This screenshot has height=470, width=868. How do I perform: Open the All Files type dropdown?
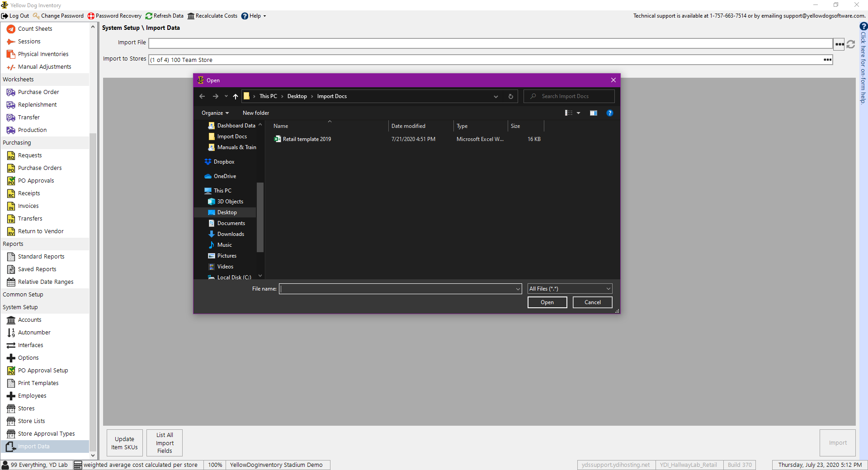coord(570,289)
